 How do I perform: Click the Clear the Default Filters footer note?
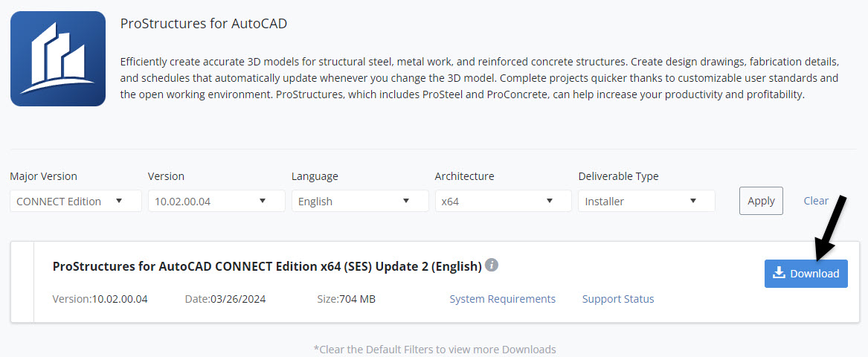point(434,350)
